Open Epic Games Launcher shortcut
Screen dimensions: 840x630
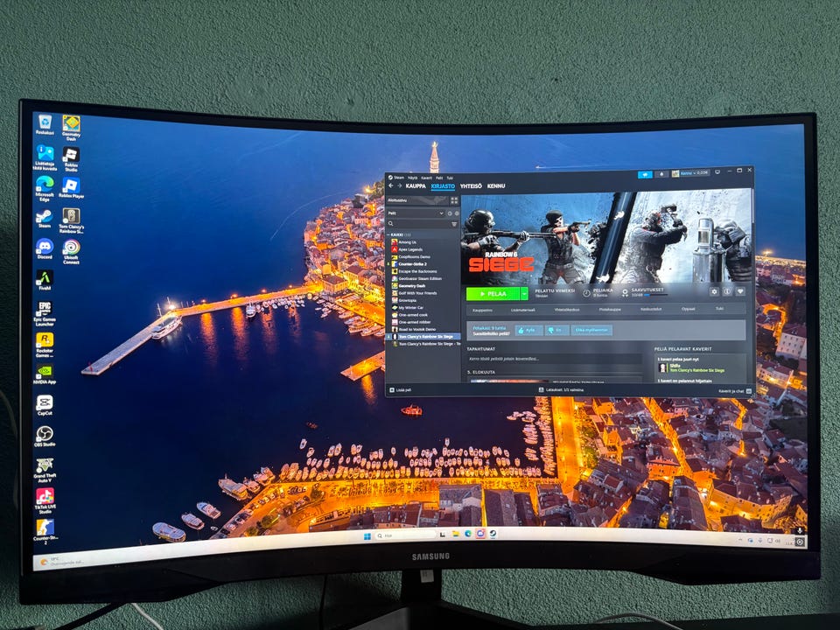point(45,313)
